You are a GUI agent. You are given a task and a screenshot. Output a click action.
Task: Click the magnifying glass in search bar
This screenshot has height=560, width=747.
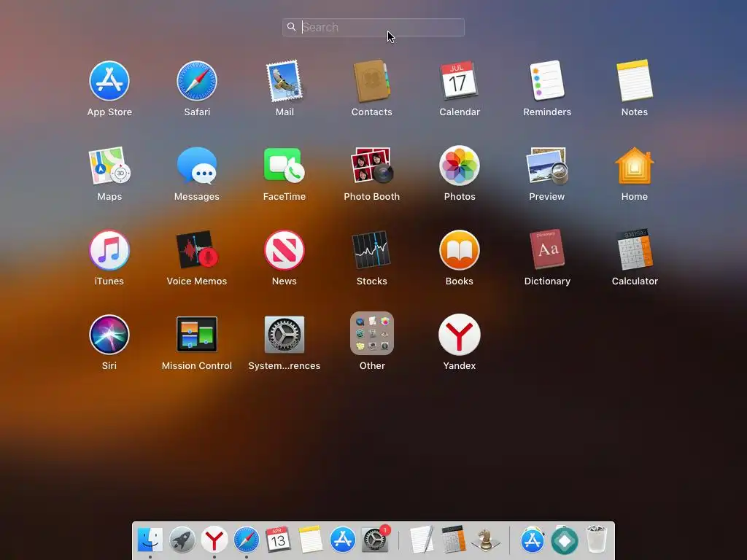(292, 27)
